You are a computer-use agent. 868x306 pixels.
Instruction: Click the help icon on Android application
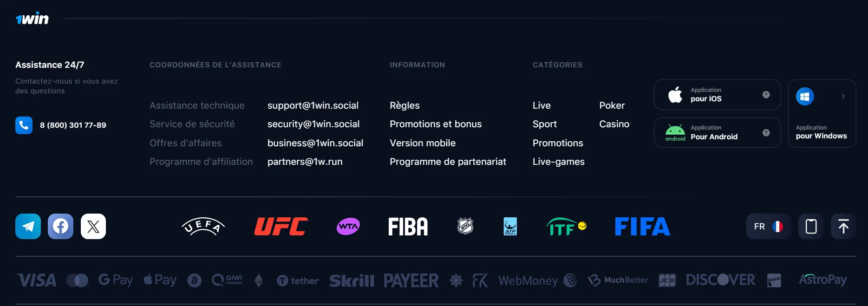(x=766, y=133)
